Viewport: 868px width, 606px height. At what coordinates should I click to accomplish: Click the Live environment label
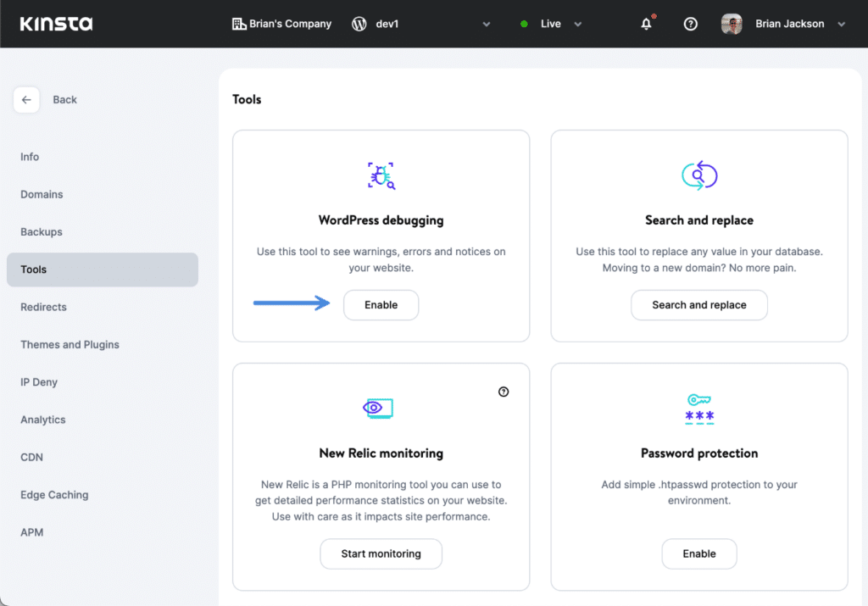tap(551, 24)
